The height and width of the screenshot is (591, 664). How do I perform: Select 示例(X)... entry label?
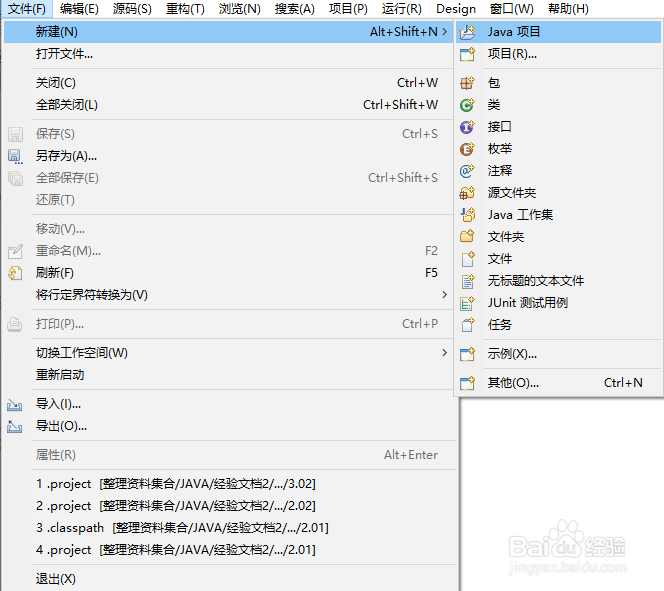click(x=512, y=354)
